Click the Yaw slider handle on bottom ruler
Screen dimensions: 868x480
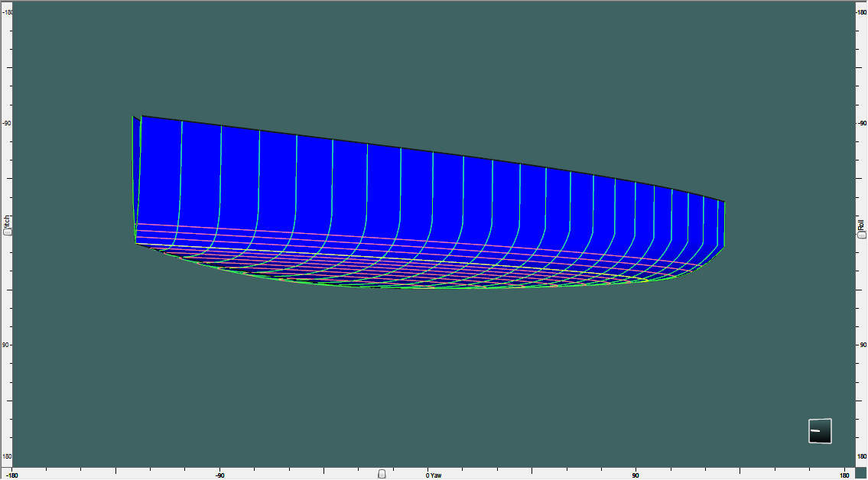tap(382, 474)
